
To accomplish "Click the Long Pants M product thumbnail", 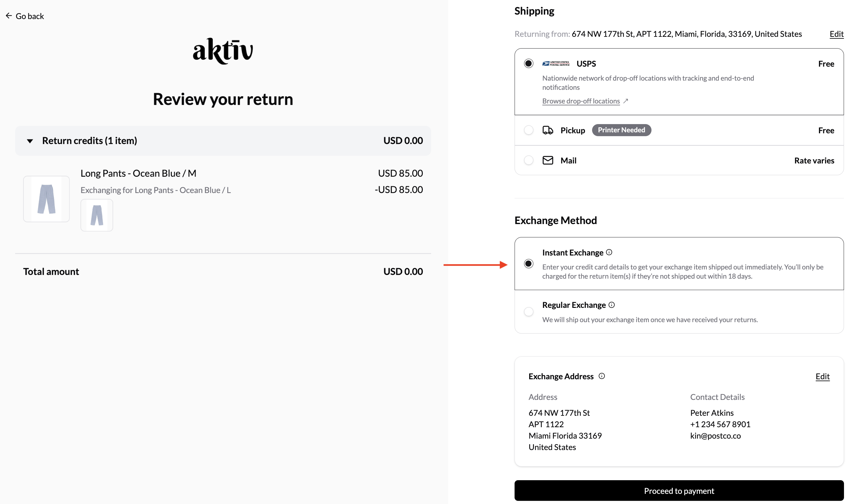I will [x=46, y=199].
